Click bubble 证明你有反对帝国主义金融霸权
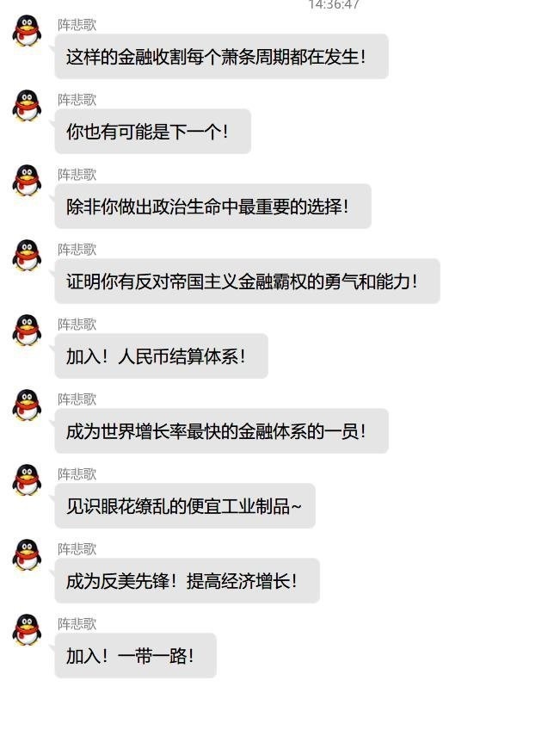Screen dimensions: 560x730 (247, 281)
